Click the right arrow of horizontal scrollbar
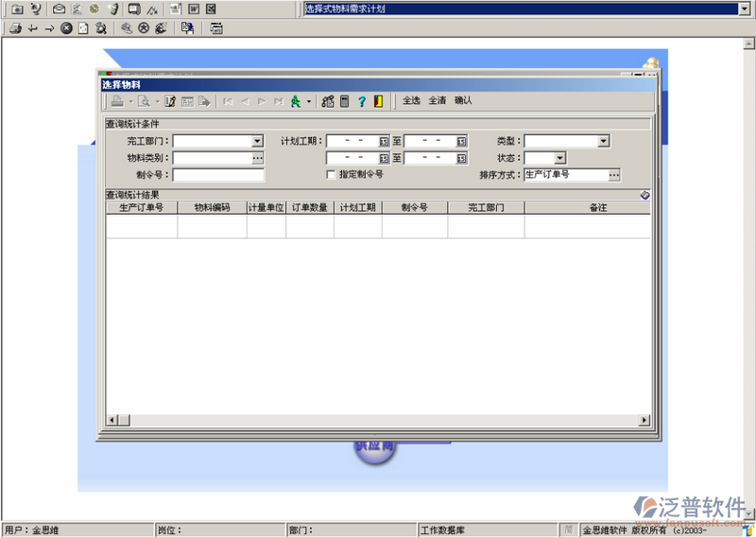Image resolution: width=756 pixels, height=538 pixels. click(x=645, y=420)
